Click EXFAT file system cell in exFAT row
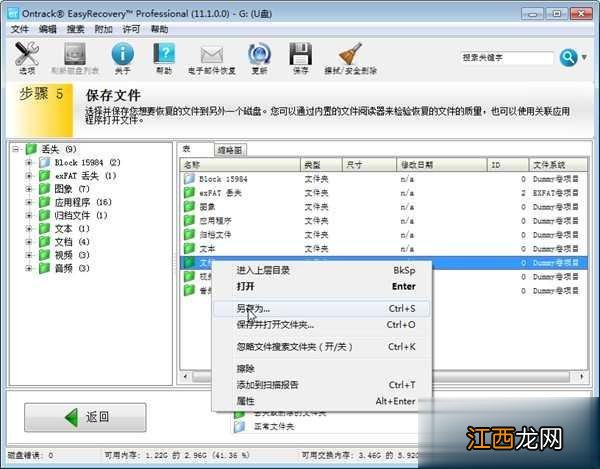 556,193
